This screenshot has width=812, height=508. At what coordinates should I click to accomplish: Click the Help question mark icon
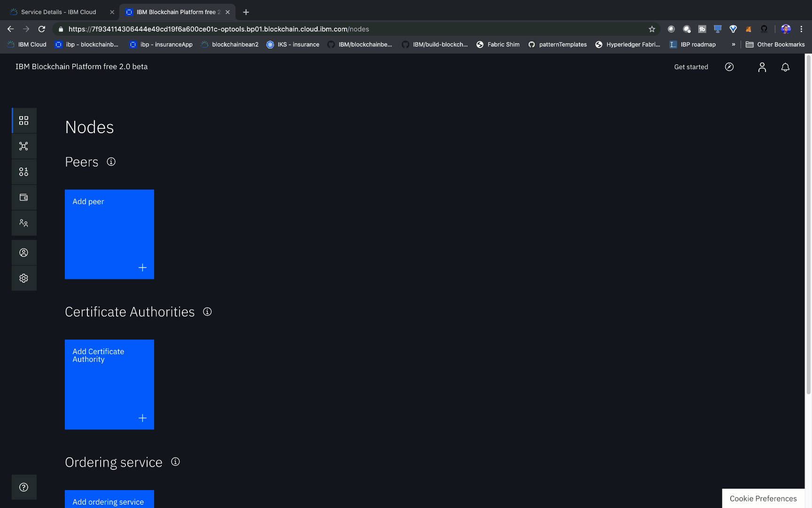24,487
